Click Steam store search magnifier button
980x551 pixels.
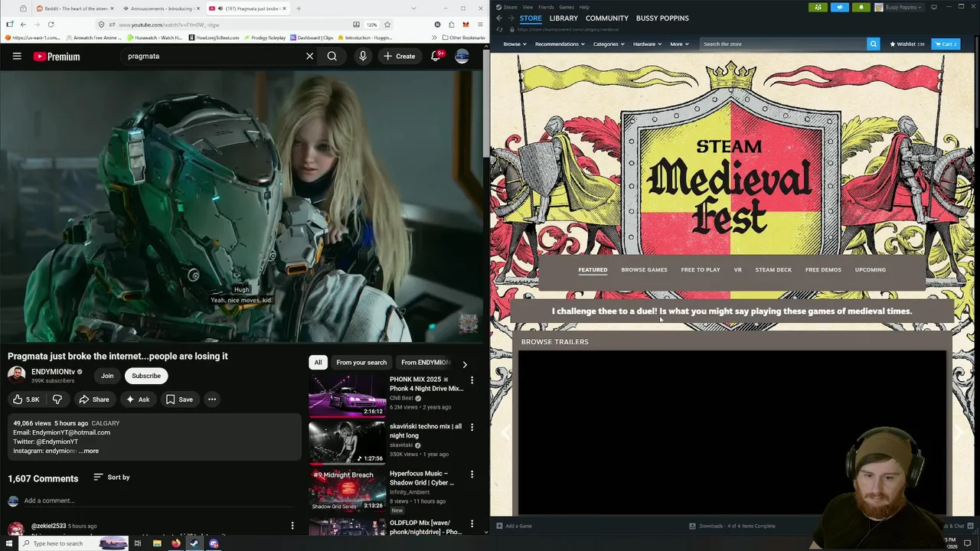point(873,44)
